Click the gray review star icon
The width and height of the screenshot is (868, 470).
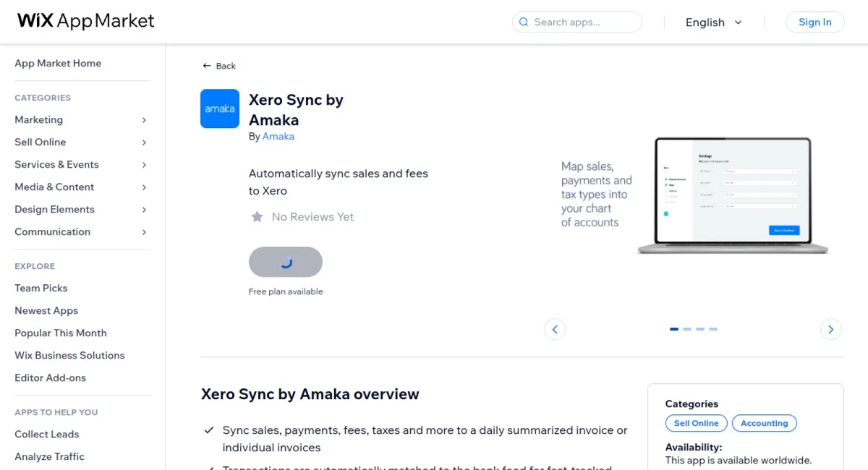tap(257, 217)
